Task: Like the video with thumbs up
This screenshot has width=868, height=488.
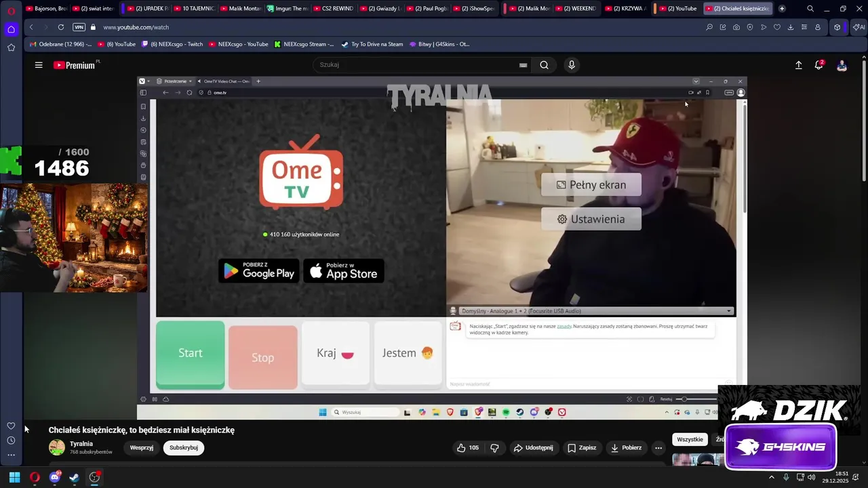Action: [468, 447]
